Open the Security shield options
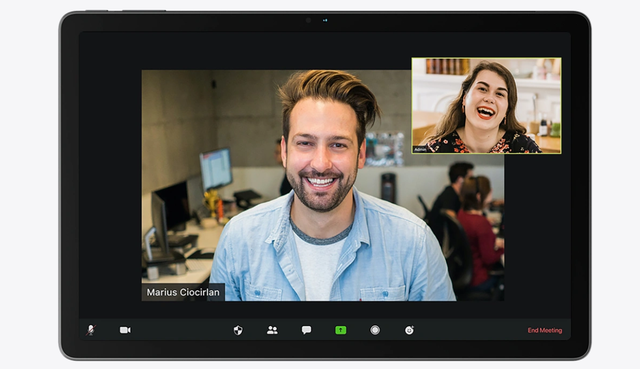The height and width of the screenshot is (369, 640). coord(238,330)
